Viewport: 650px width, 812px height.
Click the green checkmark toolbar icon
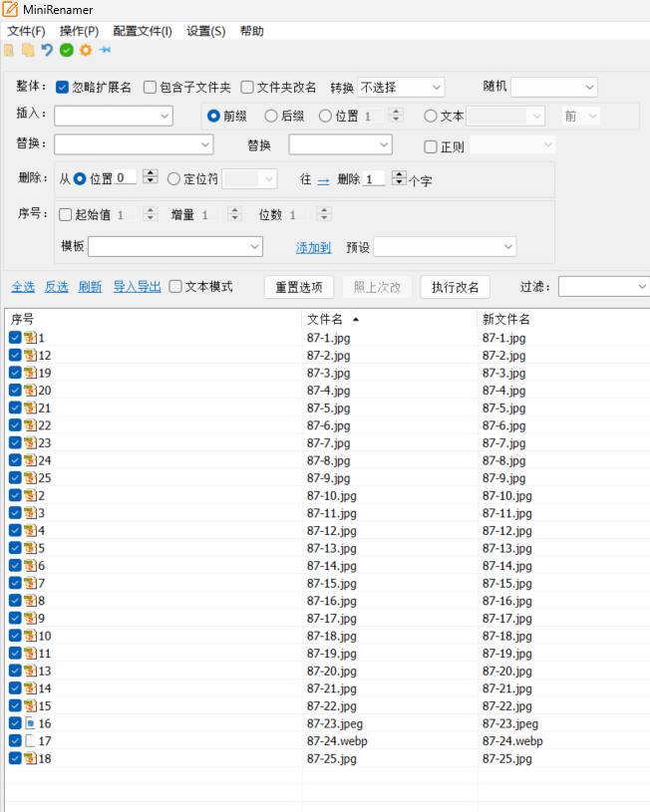(x=67, y=50)
